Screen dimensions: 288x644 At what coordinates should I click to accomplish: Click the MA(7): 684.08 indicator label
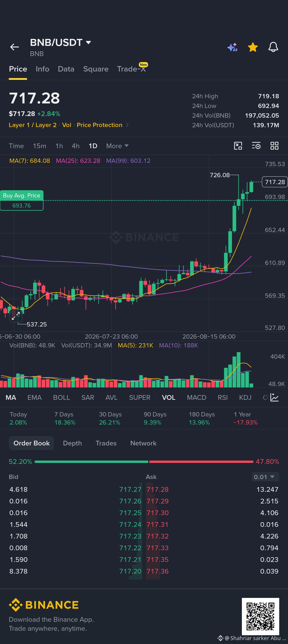click(29, 161)
